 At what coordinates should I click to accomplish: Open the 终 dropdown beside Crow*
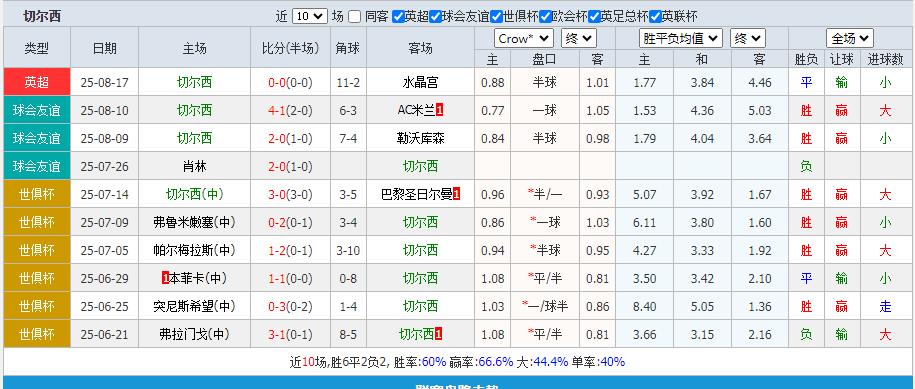coord(578,38)
